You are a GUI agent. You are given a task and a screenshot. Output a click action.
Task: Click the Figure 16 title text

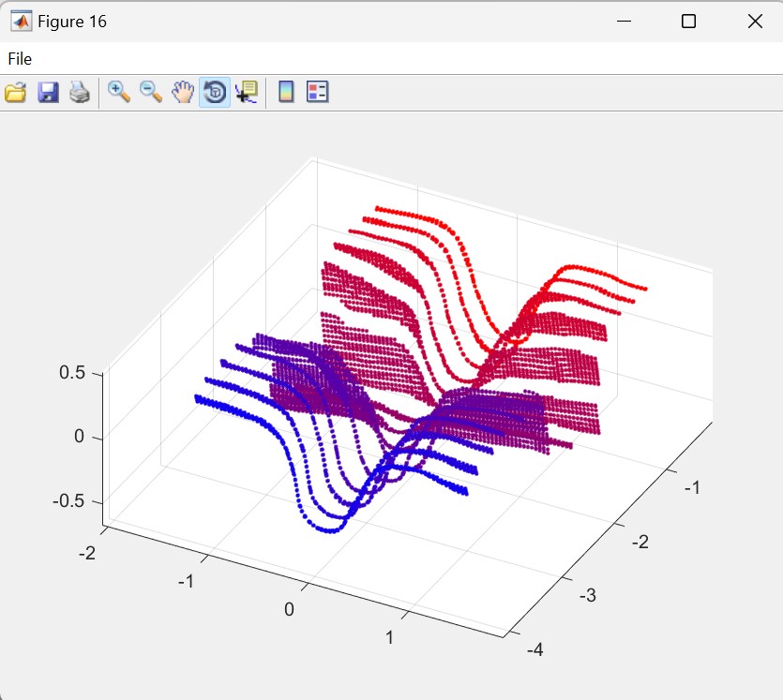72,22
